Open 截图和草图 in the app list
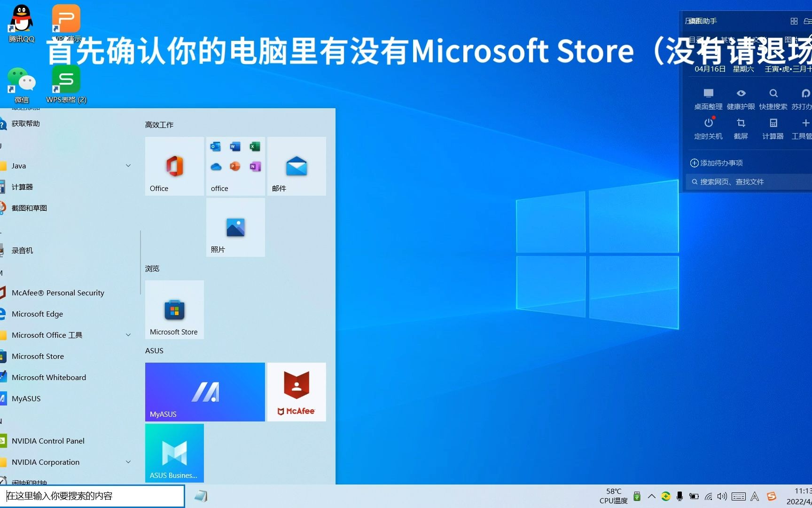This screenshot has height=508, width=812. point(68,208)
